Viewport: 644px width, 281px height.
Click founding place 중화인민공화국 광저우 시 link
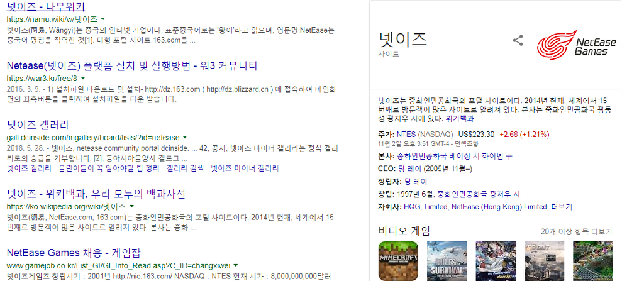(479, 194)
